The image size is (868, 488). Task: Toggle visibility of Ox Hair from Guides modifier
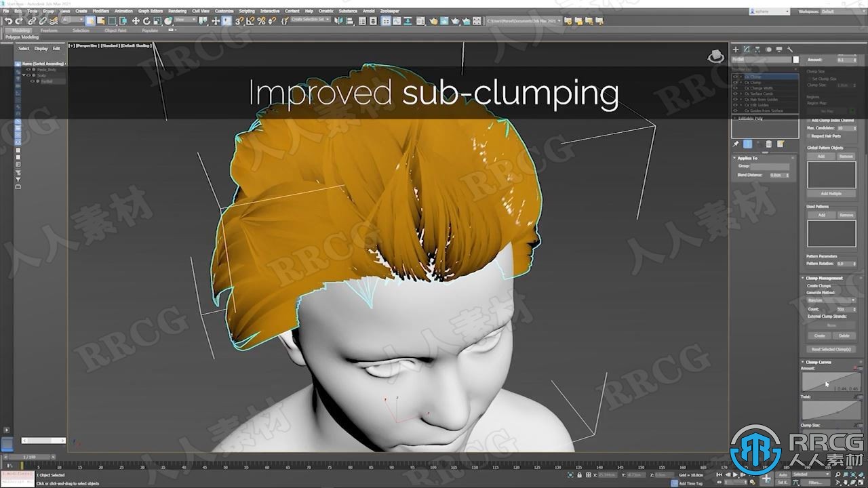[735, 99]
